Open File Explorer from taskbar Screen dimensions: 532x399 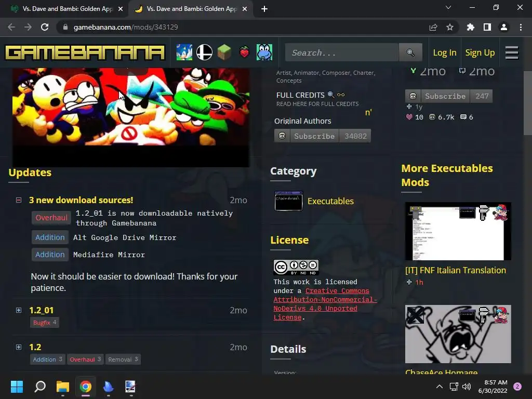pos(63,387)
